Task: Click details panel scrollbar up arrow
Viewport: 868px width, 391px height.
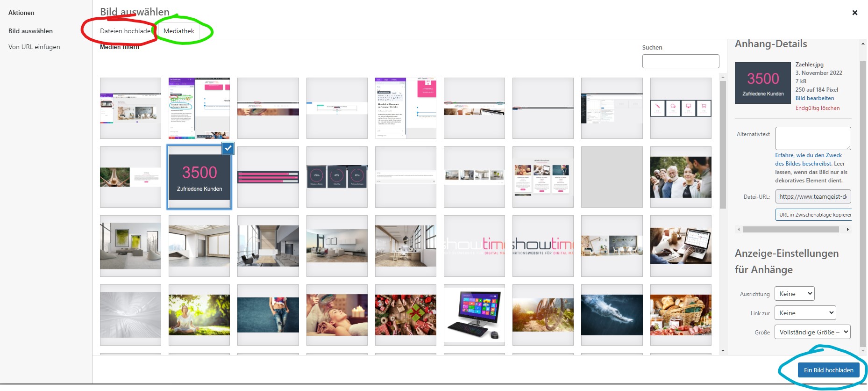Action: tap(863, 43)
